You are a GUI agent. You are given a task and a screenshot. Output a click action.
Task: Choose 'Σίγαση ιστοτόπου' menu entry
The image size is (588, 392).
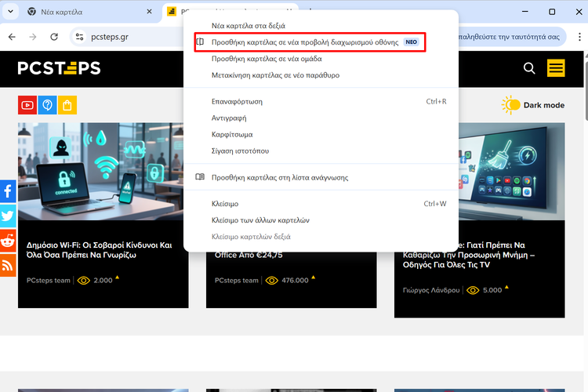(x=240, y=151)
